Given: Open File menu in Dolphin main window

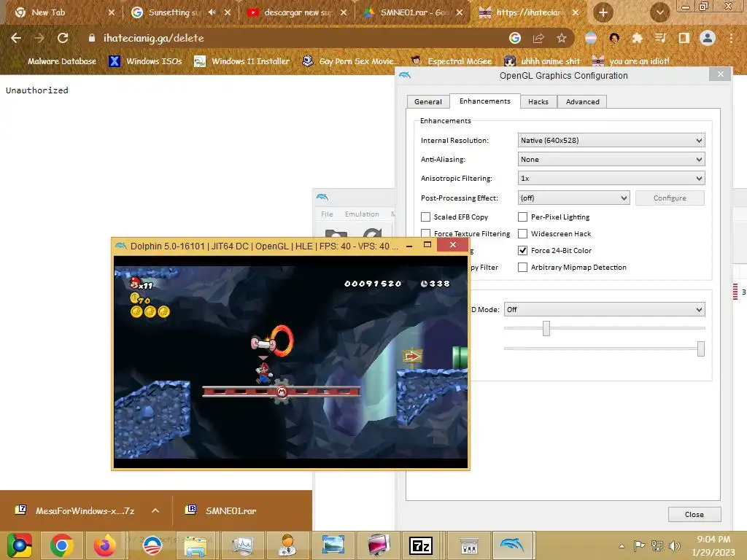Looking at the screenshot, I should tap(327, 214).
